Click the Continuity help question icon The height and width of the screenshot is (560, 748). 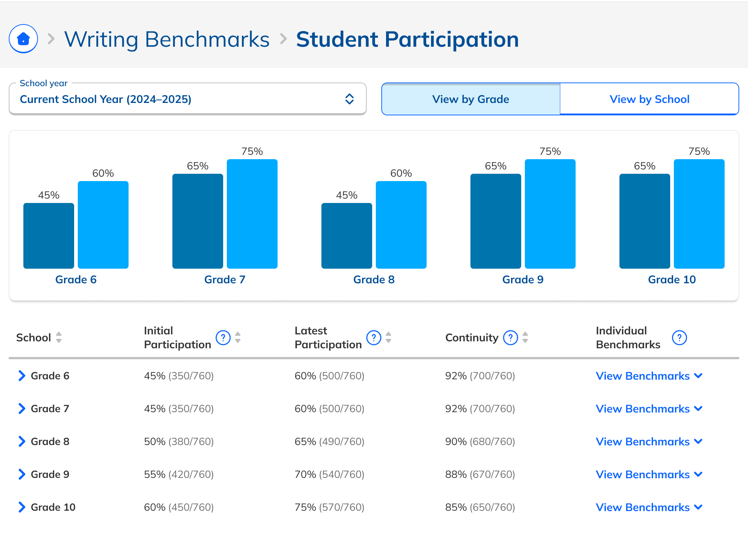510,338
